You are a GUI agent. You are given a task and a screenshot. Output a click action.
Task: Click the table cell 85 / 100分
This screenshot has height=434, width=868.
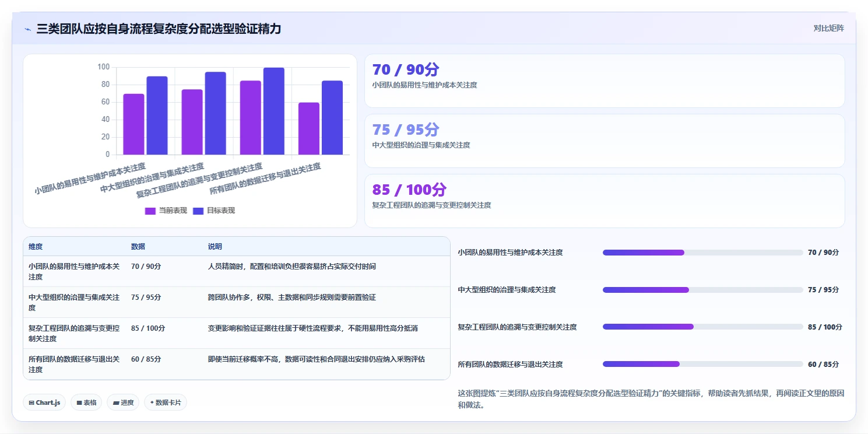(148, 328)
